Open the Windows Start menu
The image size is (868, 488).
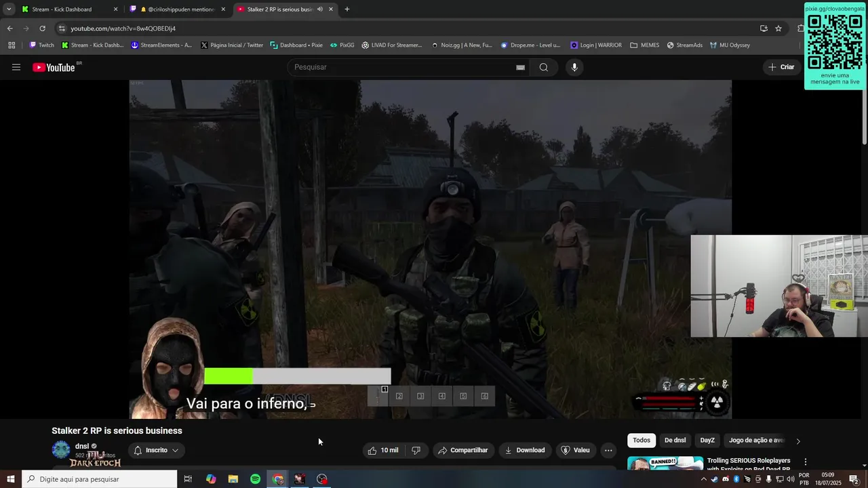pos(10,479)
